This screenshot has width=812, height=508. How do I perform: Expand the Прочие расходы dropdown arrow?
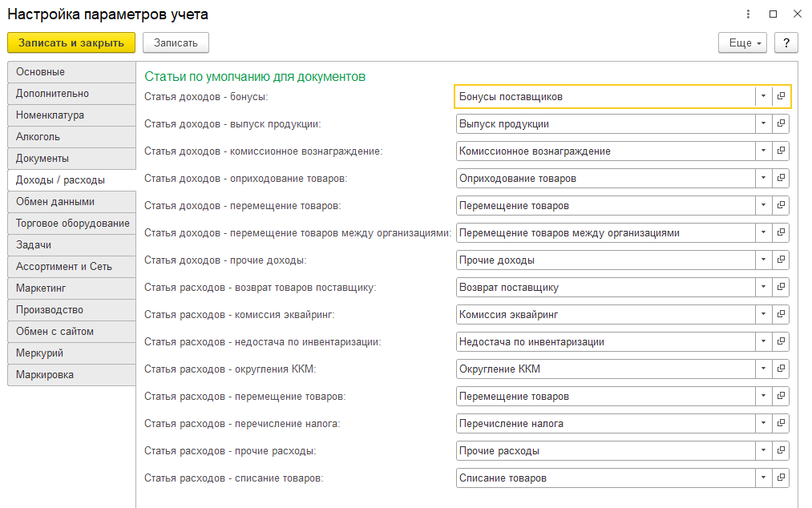click(763, 451)
